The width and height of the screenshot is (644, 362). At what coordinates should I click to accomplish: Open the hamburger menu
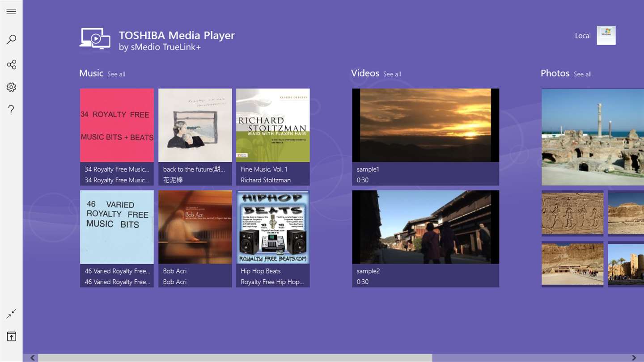pos(11,12)
